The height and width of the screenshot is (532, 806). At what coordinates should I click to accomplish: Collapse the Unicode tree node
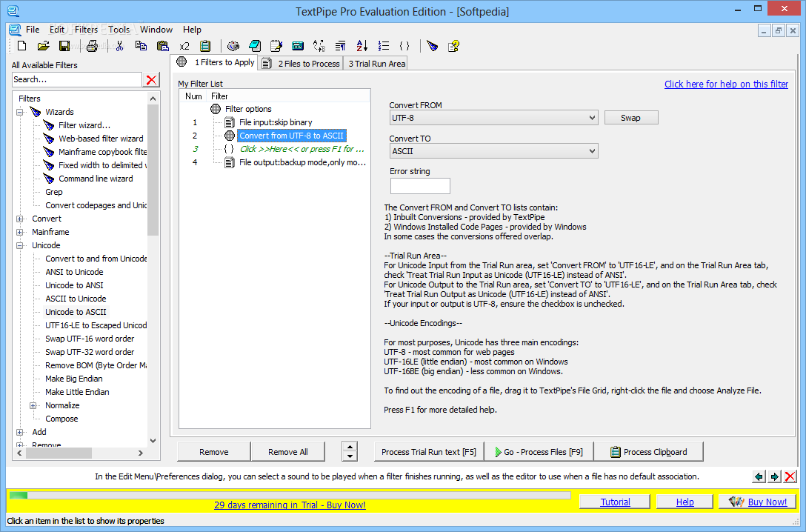[19, 246]
